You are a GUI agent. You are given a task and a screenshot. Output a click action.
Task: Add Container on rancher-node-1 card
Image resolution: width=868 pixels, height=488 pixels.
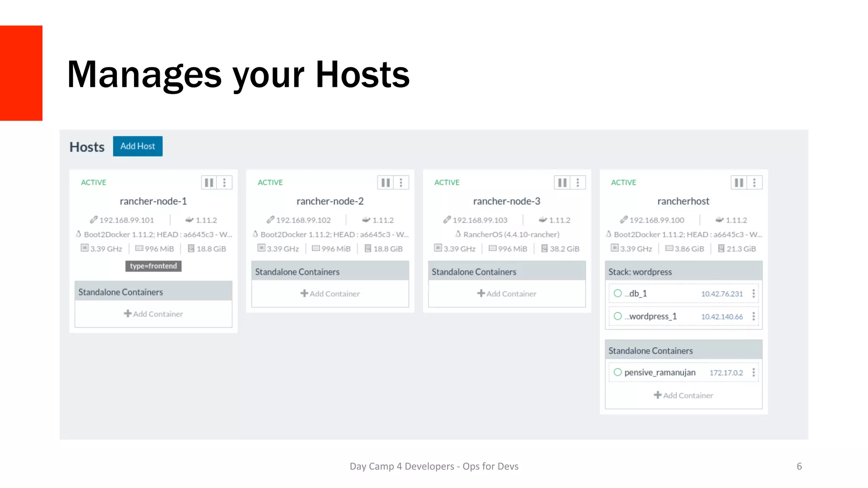153,314
